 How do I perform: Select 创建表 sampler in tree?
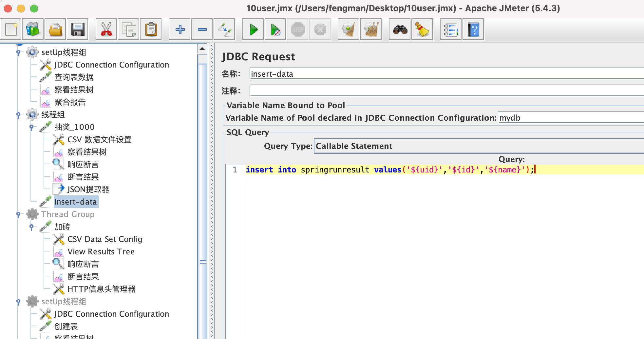[66, 327]
